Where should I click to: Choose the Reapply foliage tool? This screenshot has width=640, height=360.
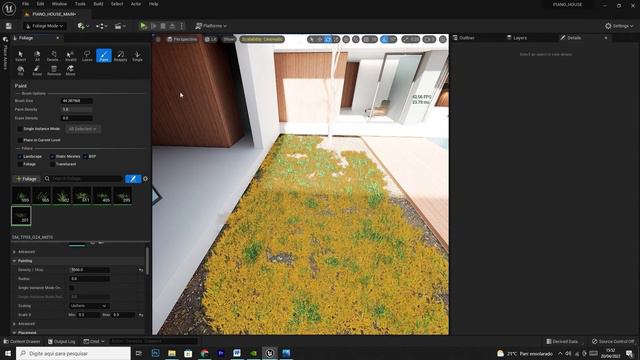click(x=120, y=56)
